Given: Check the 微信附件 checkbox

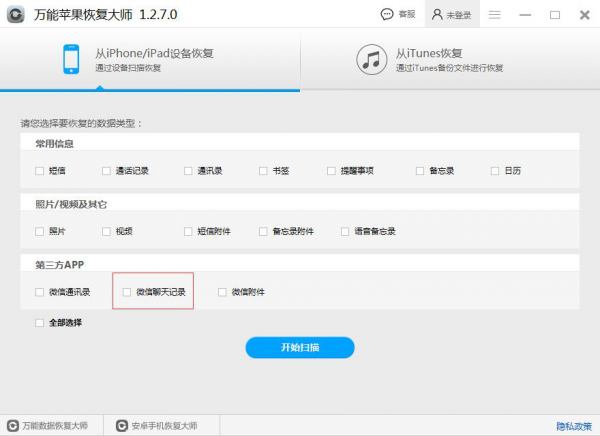Looking at the screenshot, I should pos(222,292).
